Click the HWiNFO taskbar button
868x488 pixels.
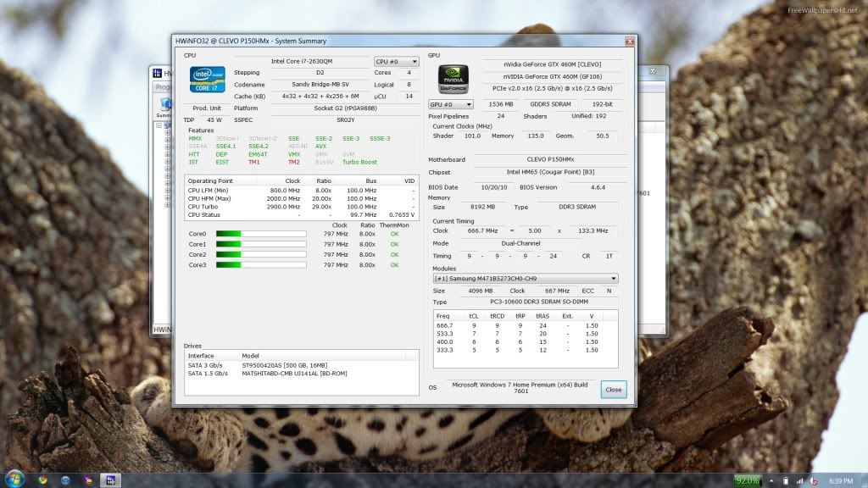pos(110,480)
